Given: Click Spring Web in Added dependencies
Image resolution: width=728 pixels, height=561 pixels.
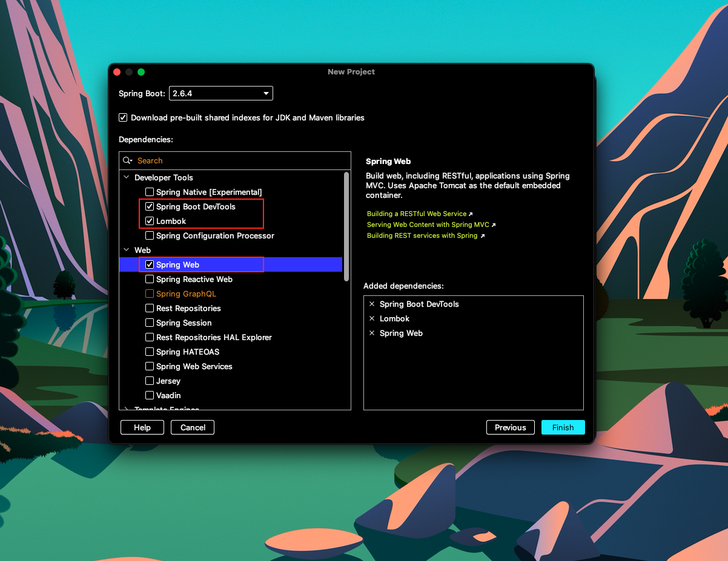Looking at the screenshot, I should tap(401, 333).
